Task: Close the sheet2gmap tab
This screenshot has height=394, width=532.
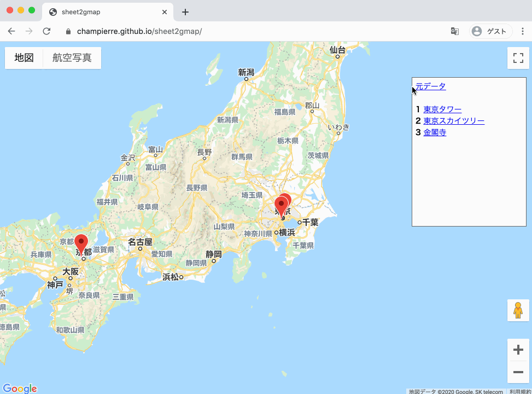Action: tap(165, 12)
